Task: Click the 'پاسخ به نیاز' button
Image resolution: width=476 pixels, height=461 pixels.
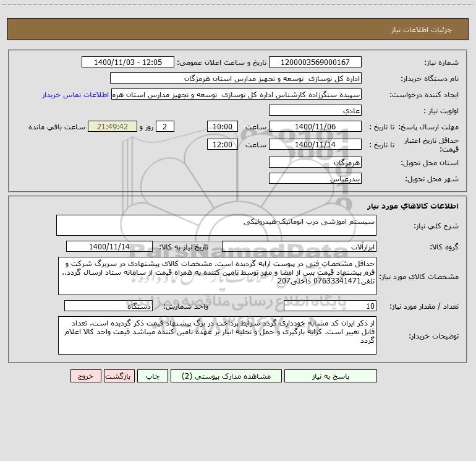Action: (331, 376)
